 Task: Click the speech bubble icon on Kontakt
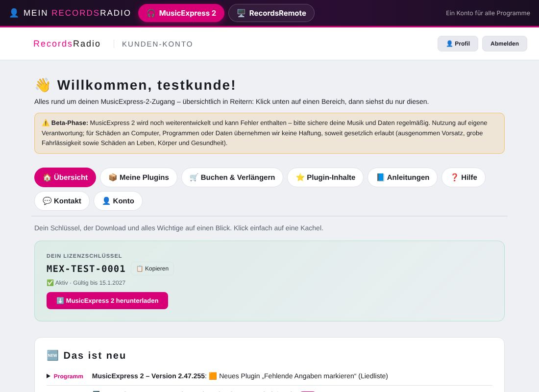coord(47,201)
